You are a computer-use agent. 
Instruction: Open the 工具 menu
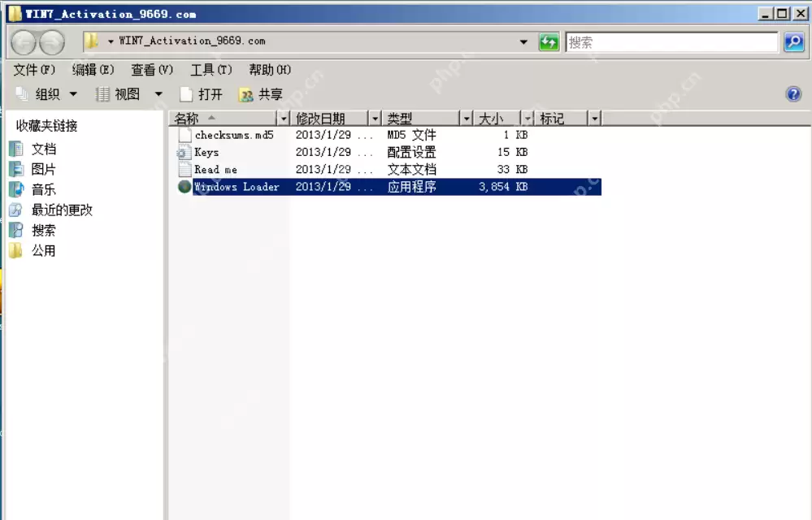pyautogui.click(x=211, y=70)
